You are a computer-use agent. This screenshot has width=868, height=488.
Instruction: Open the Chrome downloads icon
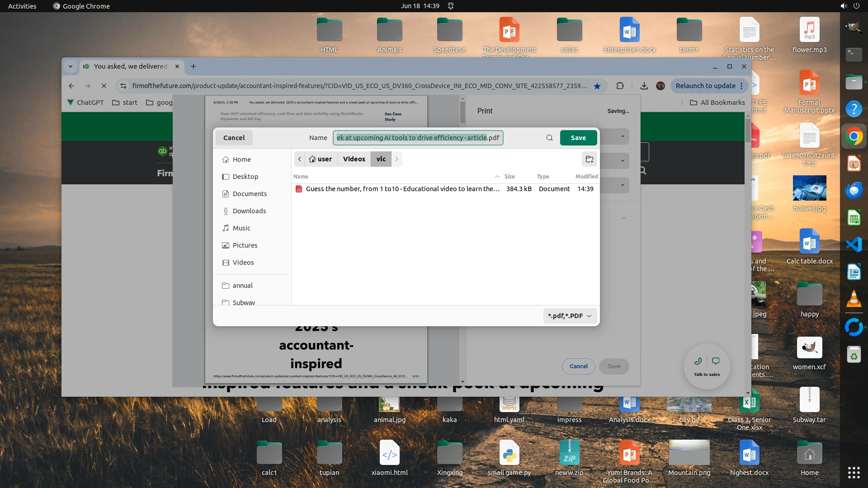click(x=644, y=86)
